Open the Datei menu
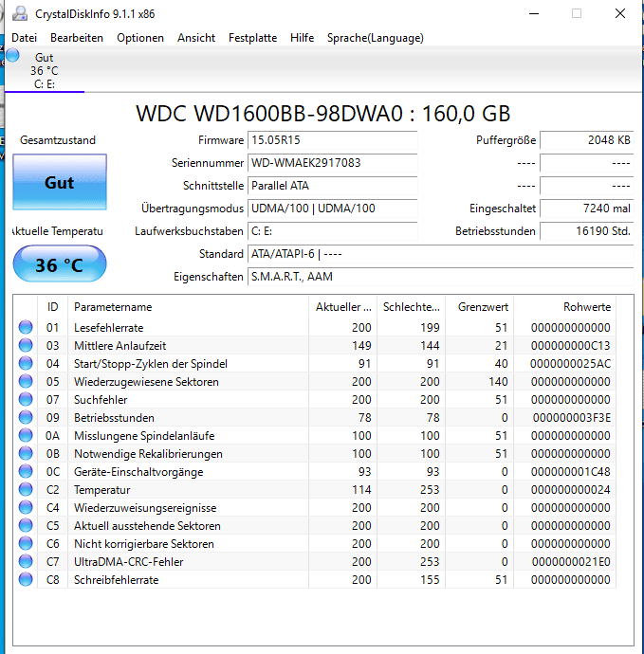Image resolution: width=644 pixels, height=654 pixels. [25, 38]
